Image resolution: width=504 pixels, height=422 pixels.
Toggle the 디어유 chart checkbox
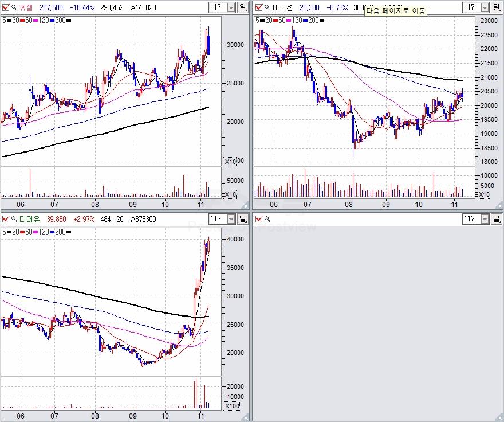tap(6, 219)
